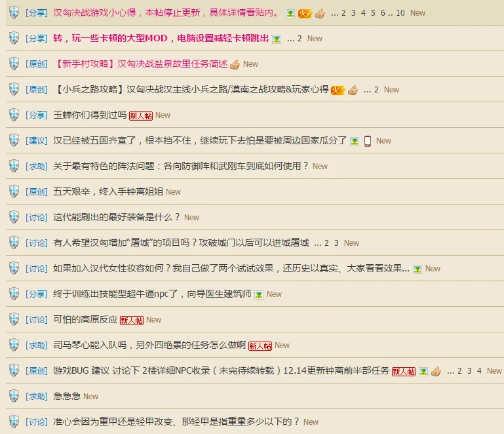Open thread 可怕的高原反应
Image resolution: width=504 pixels, height=434 pixels.
point(85,319)
